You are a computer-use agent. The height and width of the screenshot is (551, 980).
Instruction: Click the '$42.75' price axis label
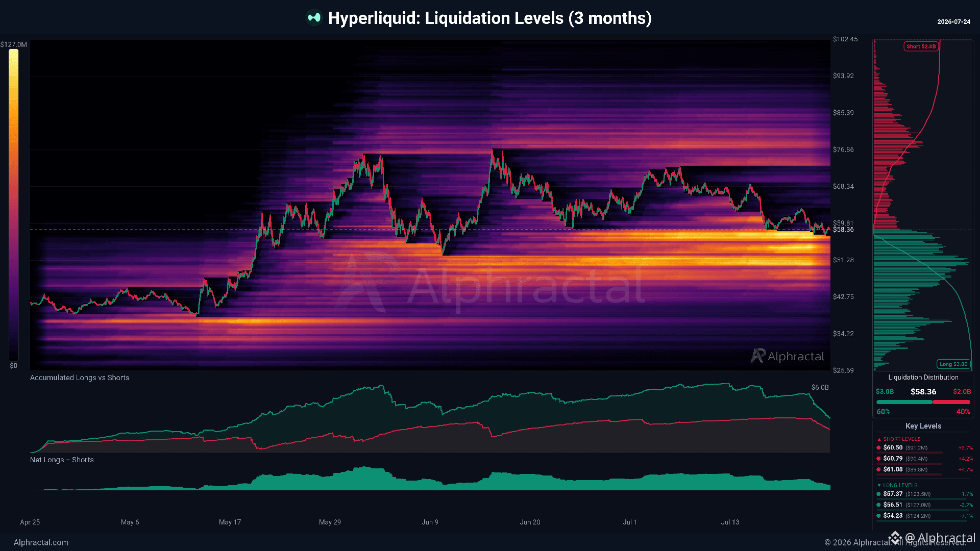coord(843,297)
